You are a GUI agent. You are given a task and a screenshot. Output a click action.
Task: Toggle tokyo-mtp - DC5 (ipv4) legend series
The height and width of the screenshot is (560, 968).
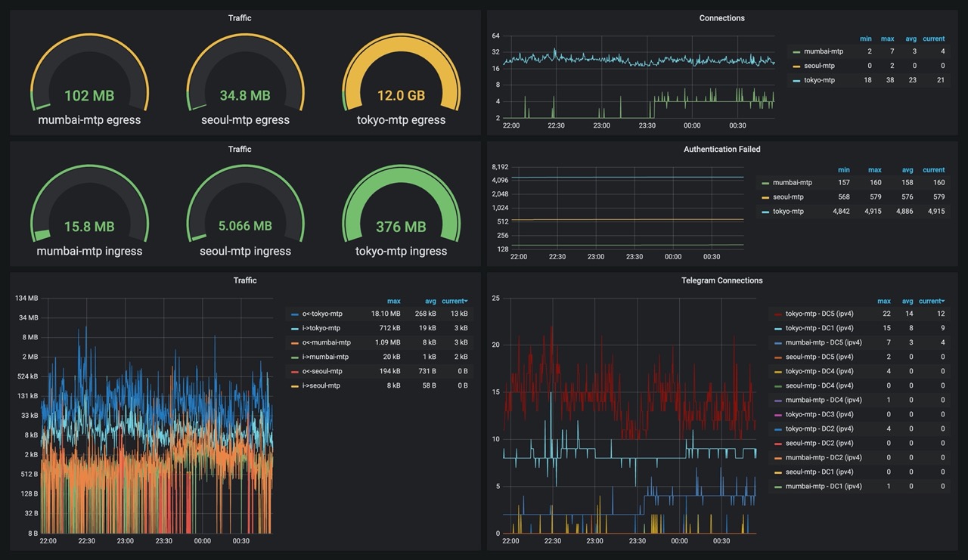[819, 314]
